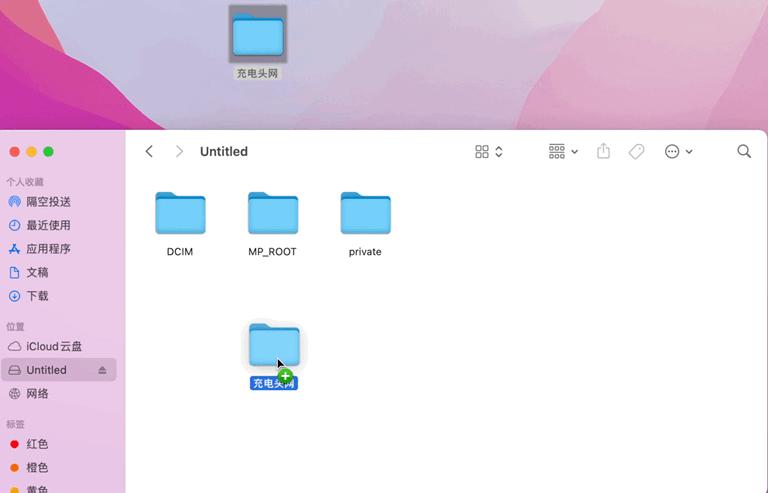Switch to icon grid view

tap(482, 152)
